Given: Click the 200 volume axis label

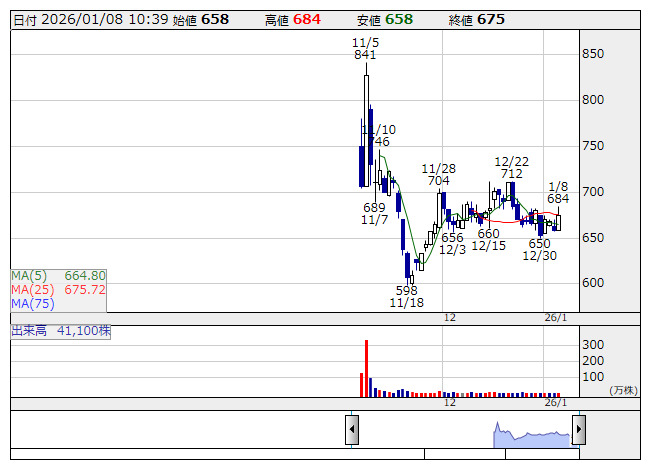Looking at the screenshot, I should point(593,361).
